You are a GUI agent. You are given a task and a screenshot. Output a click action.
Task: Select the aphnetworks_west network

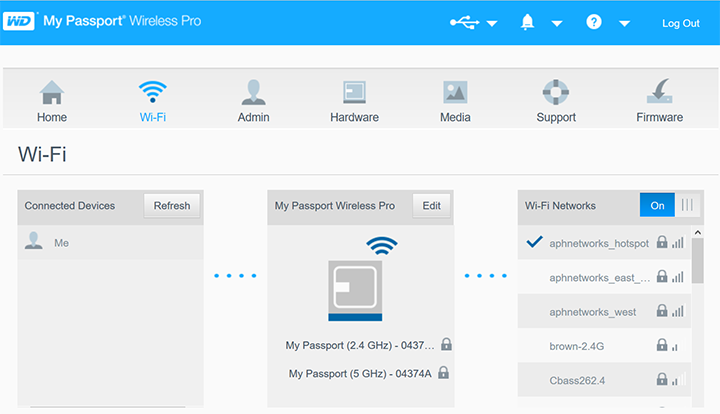[592, 312]
